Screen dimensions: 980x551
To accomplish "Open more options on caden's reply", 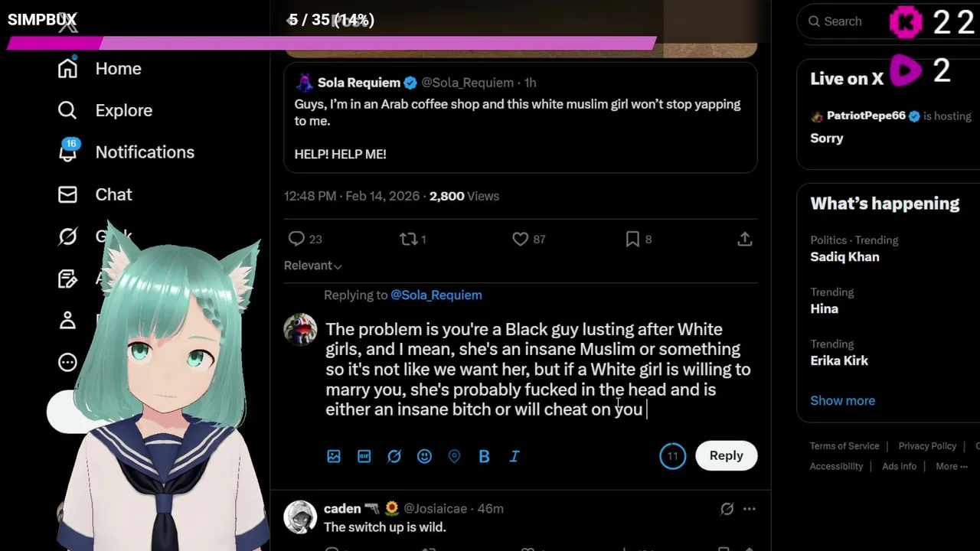I will pos(750,508).
